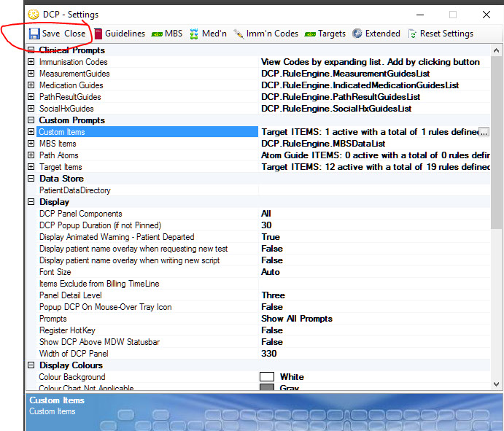The image size is (504, 431).
Task: Click the Colour Background white swatch
Action: [267, 377]
